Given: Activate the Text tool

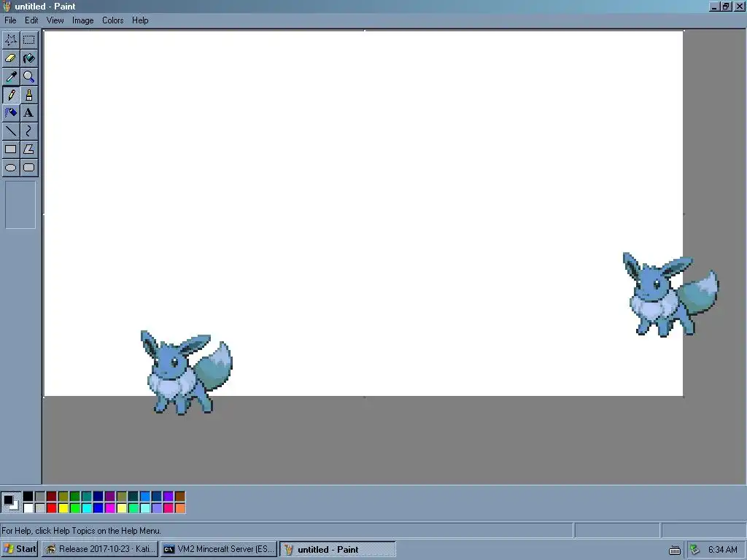Looking at the screenshot, I should (x=29, y=113).
